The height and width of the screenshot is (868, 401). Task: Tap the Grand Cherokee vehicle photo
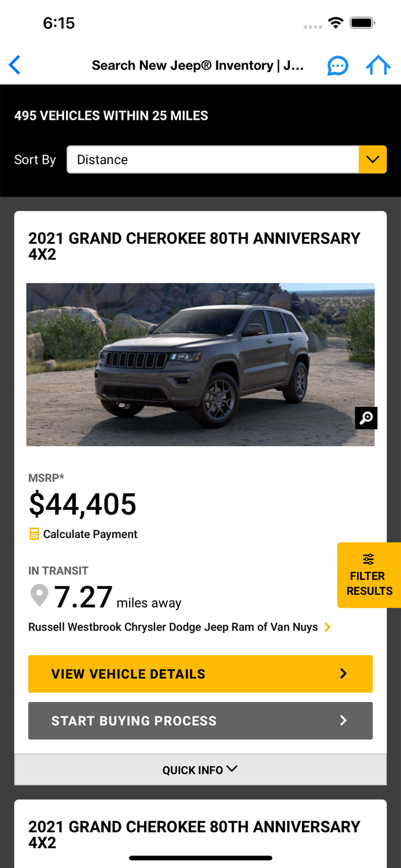coord(200,365)
